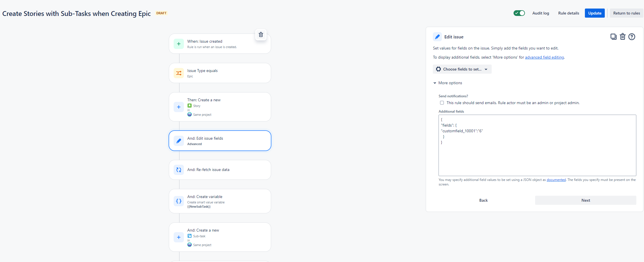Click the customfield_10001 line in JSON
This screenshot has width=644, height=262.
tap(462, 131)
